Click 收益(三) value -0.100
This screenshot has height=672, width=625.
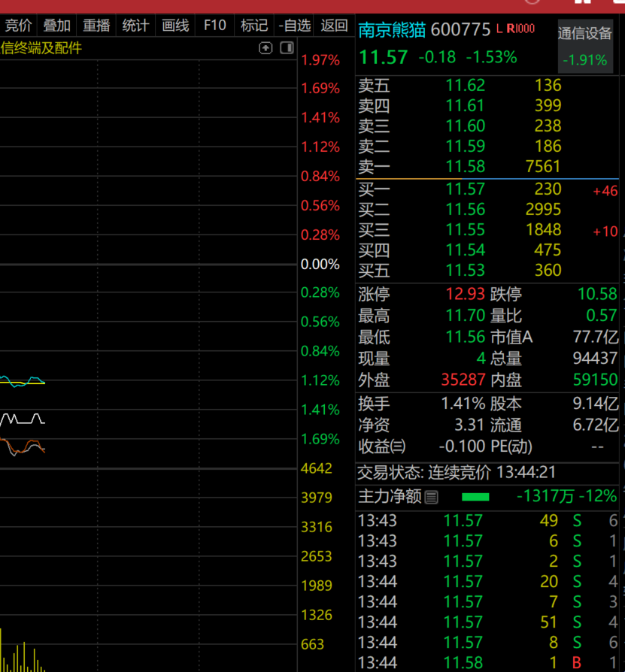coord(462,446)
